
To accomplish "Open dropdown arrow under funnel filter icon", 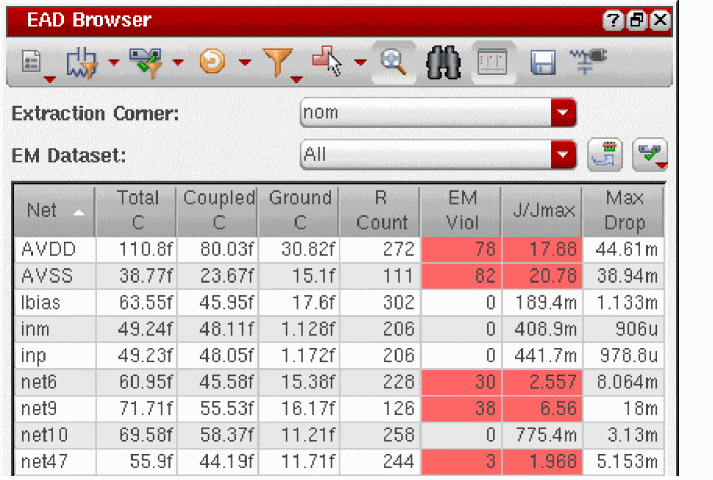I will 296,80.
